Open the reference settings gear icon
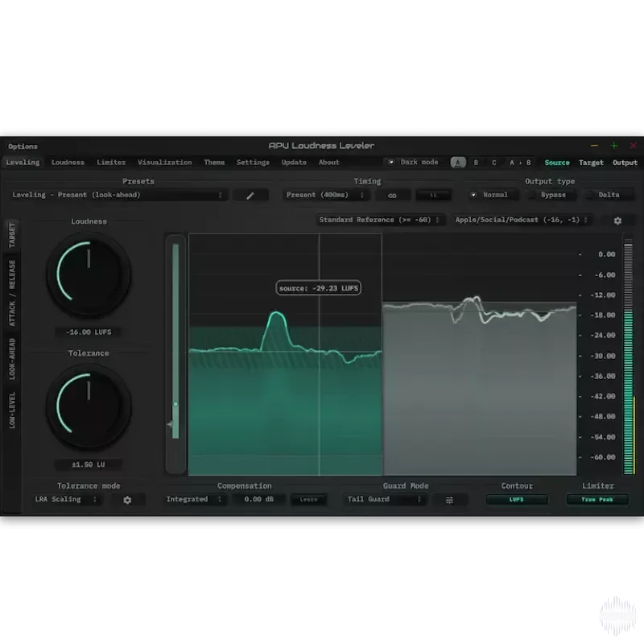The image size is (644, 644). point(617,221)
